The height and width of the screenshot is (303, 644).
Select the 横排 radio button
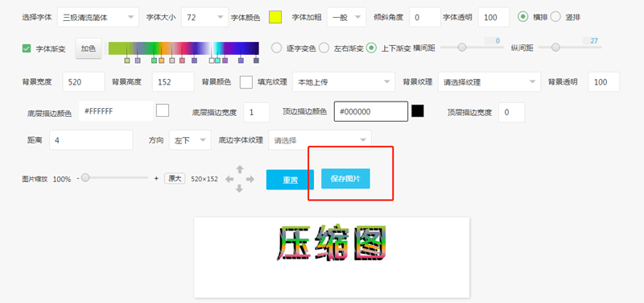[x=522, y=17]
